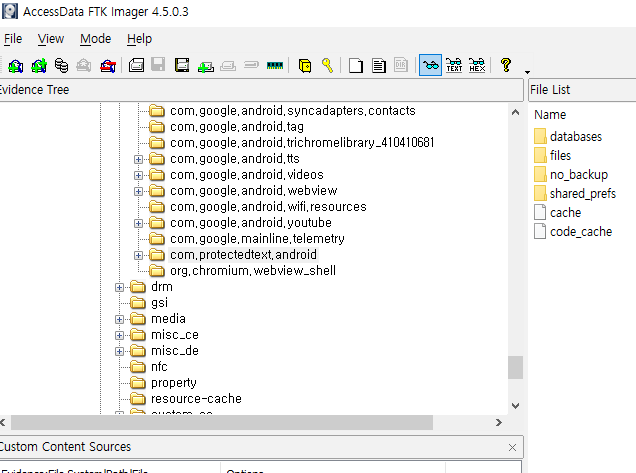Expand the misc_de folder node
Viewport: 636px width, 473px height.
[119, 352]
